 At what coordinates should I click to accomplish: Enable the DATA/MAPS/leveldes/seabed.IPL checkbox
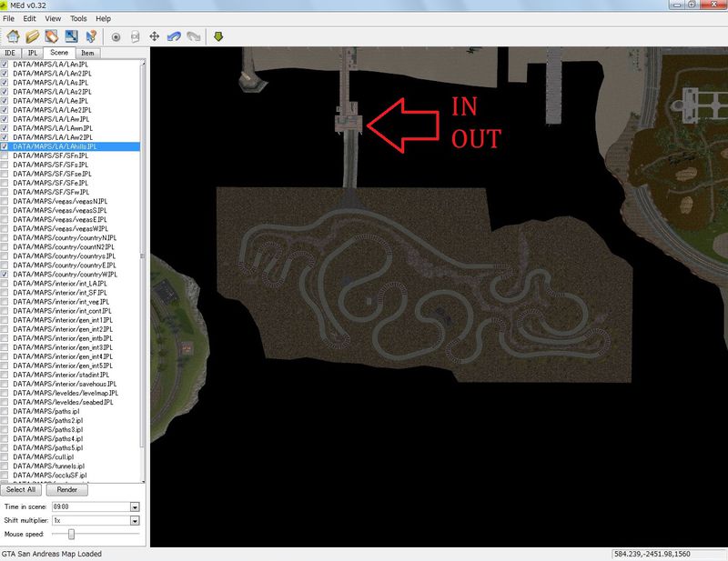pyautogui.click(x=5, y=402)
